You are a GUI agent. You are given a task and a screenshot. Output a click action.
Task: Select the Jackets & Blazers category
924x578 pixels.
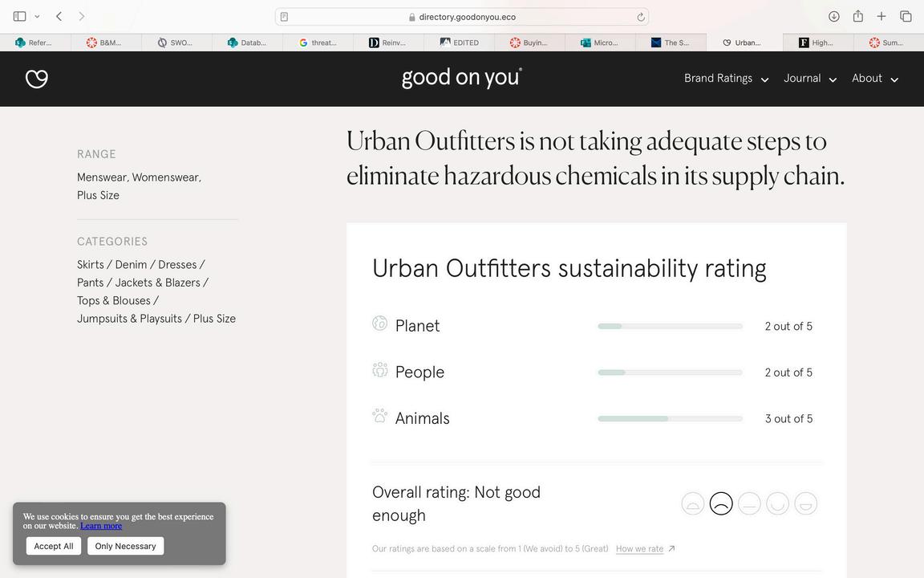coord(158,283)
